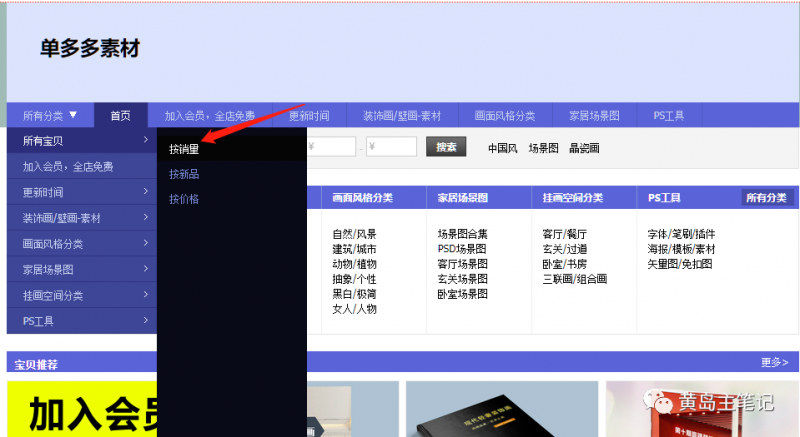800x437 pixels.
Task: Open 卧室场景图 category
Action: 463,294
